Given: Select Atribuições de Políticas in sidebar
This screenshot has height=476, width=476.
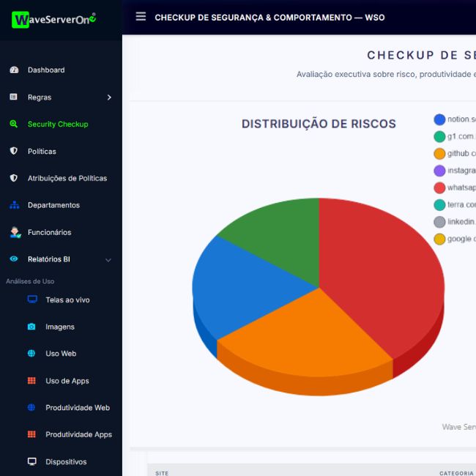Looking at the screenshot, I should coord(67,179).
